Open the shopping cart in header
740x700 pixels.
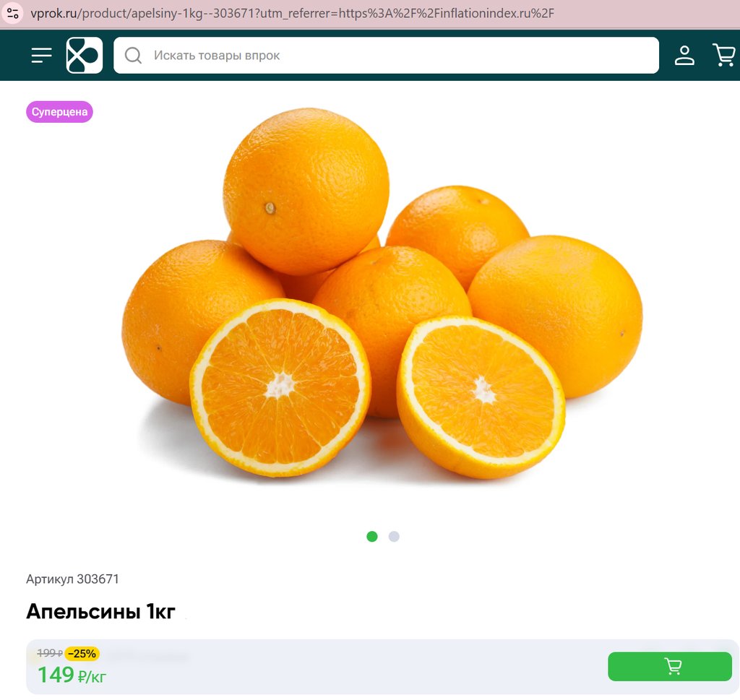[724, 55]
